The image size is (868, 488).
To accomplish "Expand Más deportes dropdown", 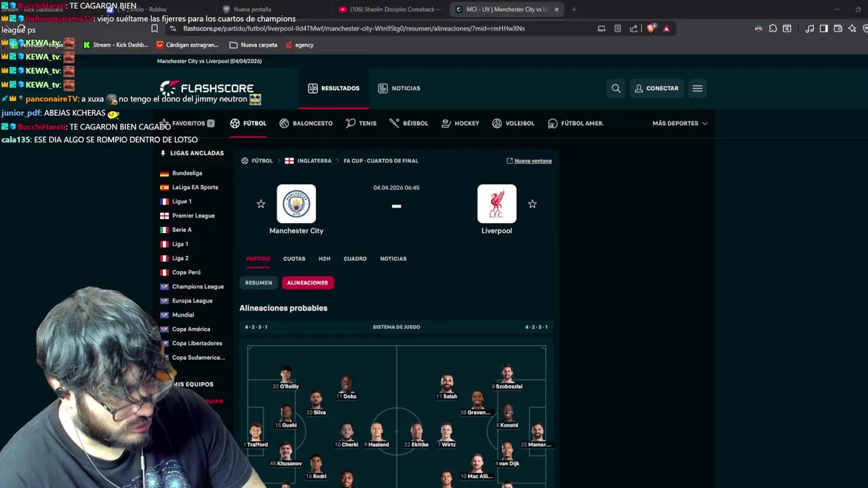I will (x=680, y=123).
